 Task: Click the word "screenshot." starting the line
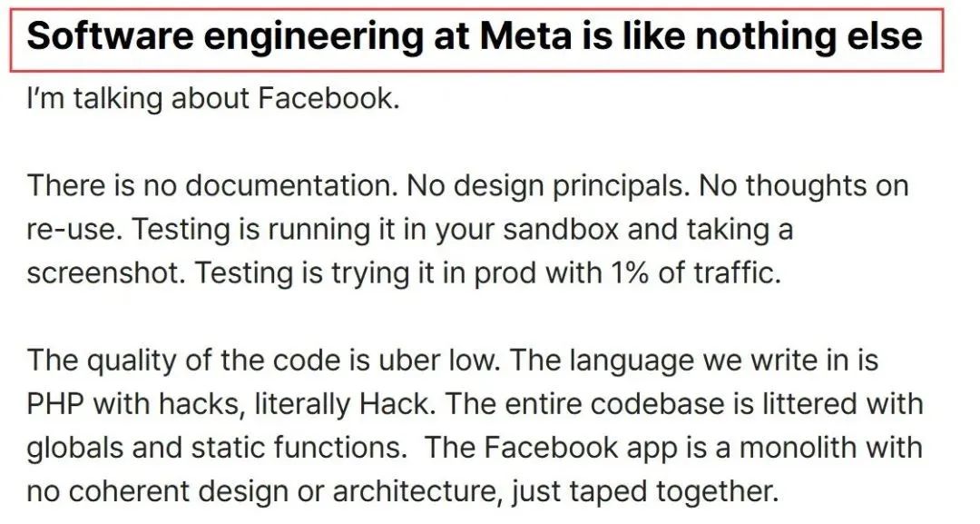pyautogui.click(x=106, y=273)
